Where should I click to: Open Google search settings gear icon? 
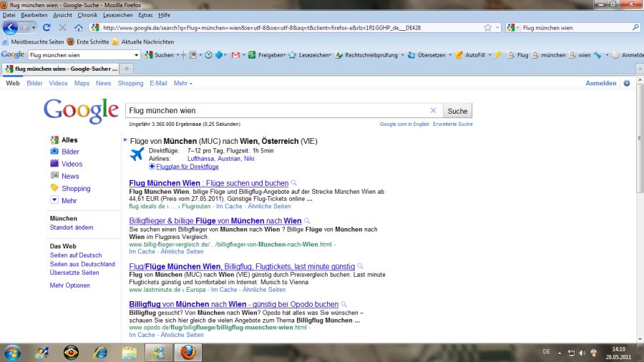[x=627, y=83]
